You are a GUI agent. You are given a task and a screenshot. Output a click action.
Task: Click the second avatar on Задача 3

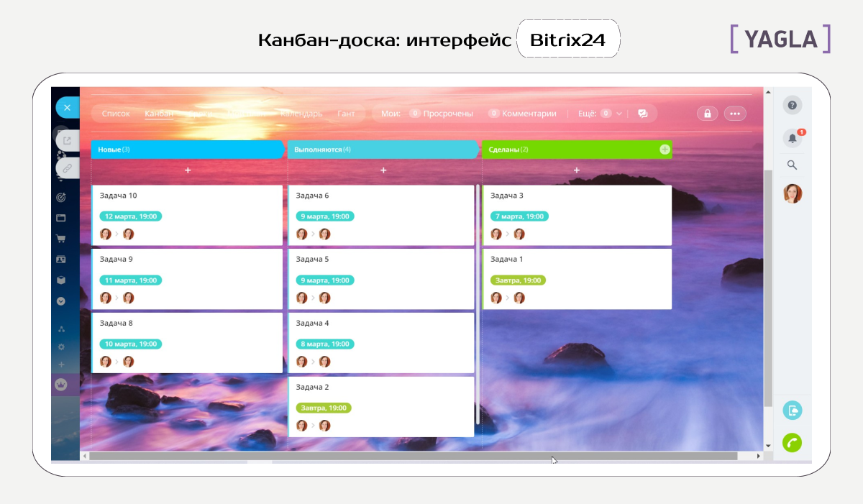(x=519, y=234)
